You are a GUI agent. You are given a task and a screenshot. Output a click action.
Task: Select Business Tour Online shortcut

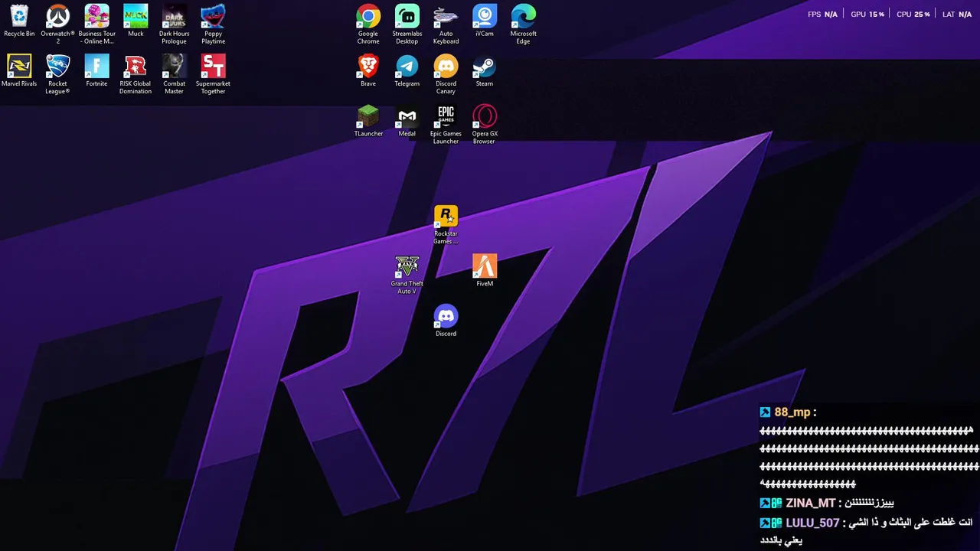96,24
